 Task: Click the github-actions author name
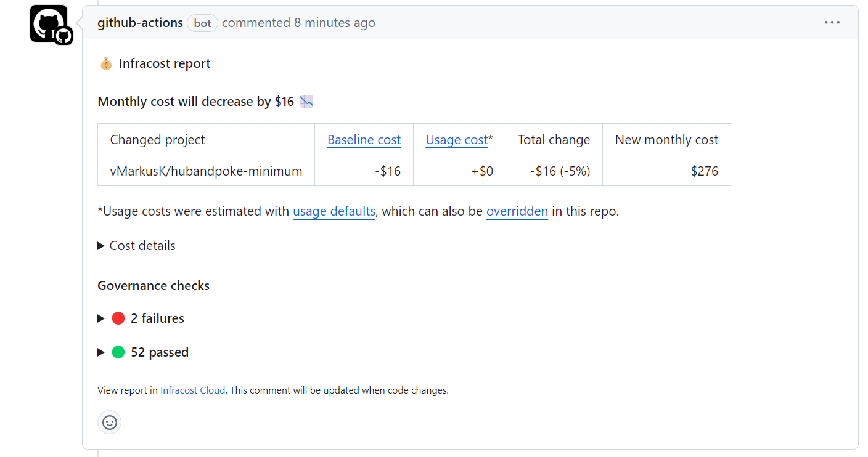pos(140,23)
